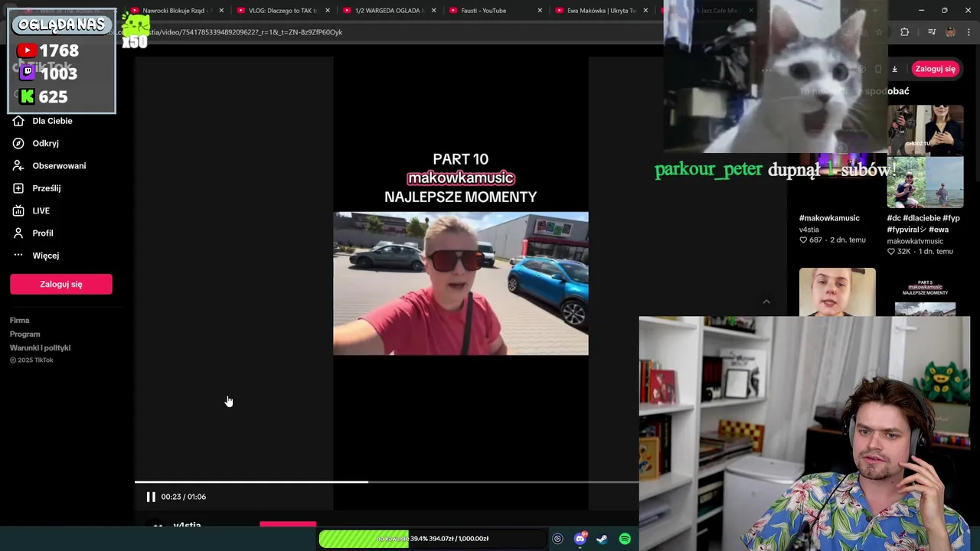This screenshot has height=551, width=980.
Task: Click the #dc #dlaciebie #fyp caption
Action: point(923,223)
